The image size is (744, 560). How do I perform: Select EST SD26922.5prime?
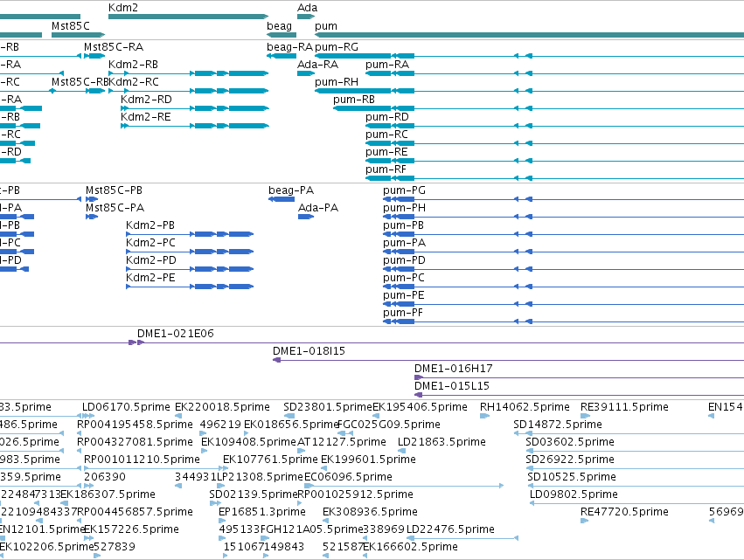(x=570, y=460)
